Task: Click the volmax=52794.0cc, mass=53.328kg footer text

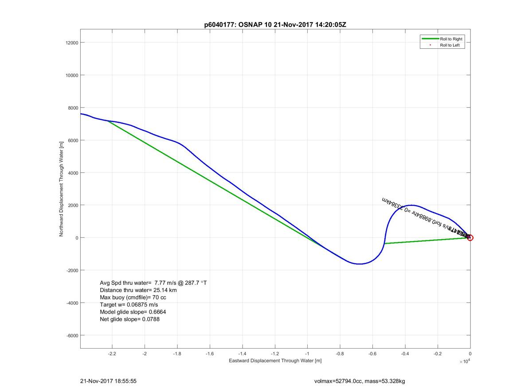Action: point(359,381)
